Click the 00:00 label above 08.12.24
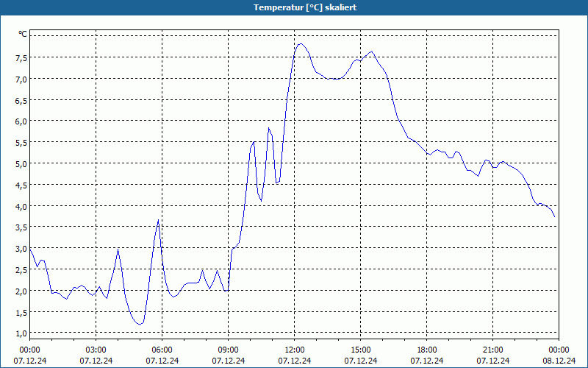 [x=559, y=350]
